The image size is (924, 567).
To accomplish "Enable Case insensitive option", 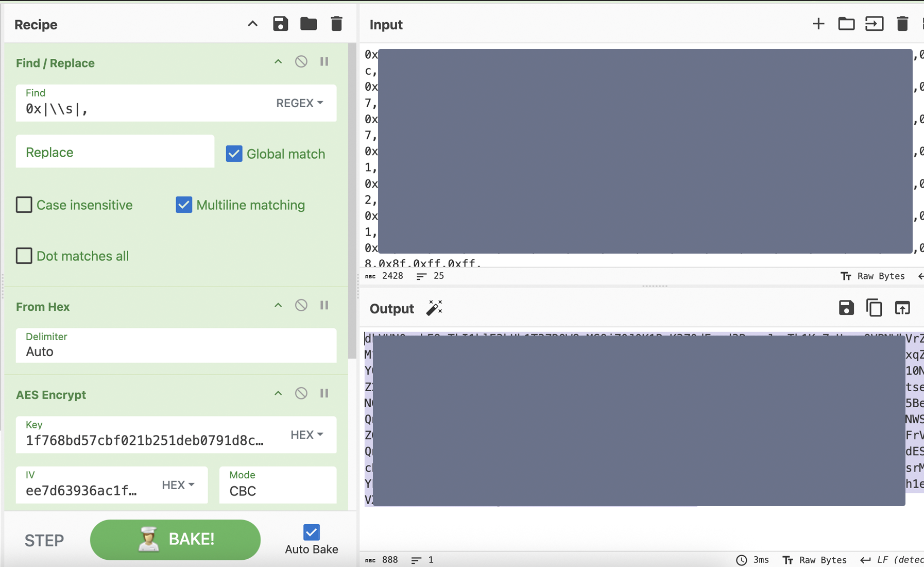I will point(24,205).
